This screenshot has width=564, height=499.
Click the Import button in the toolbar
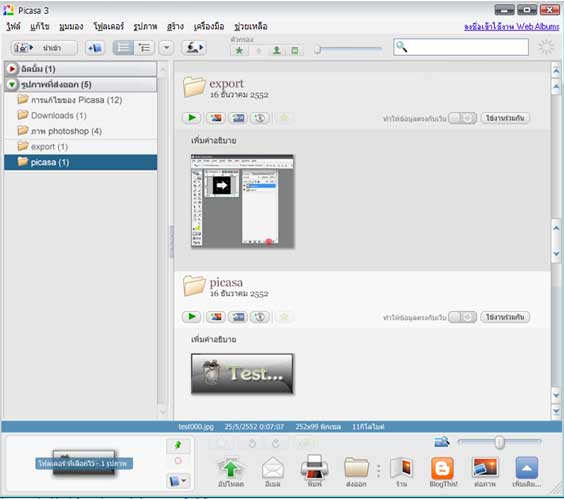(x=44, y=47)
